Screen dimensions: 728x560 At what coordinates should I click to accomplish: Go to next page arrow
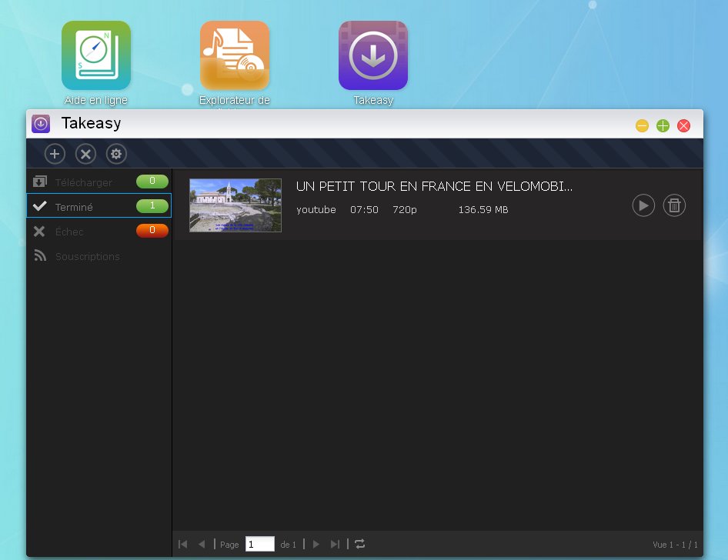(x=316, y=544)
